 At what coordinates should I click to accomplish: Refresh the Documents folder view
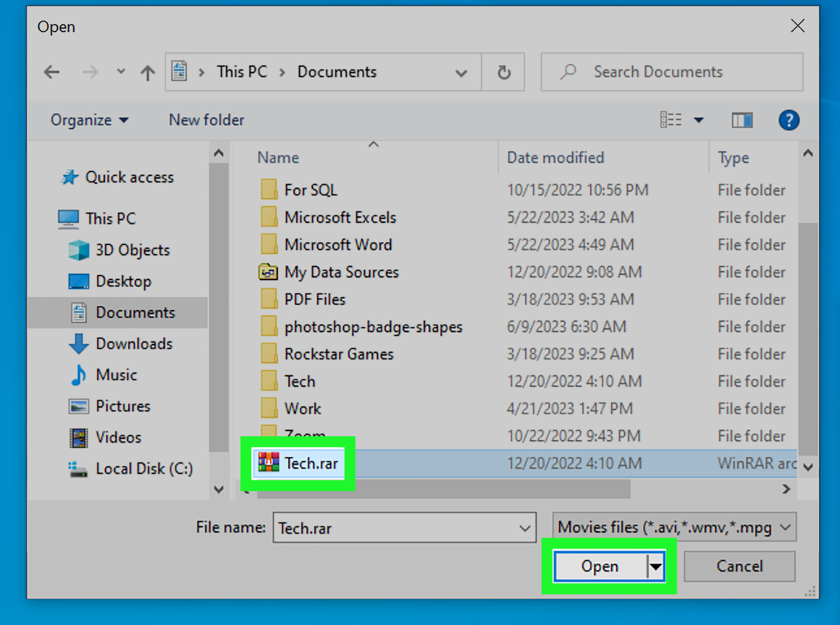[x=503, y=72]
